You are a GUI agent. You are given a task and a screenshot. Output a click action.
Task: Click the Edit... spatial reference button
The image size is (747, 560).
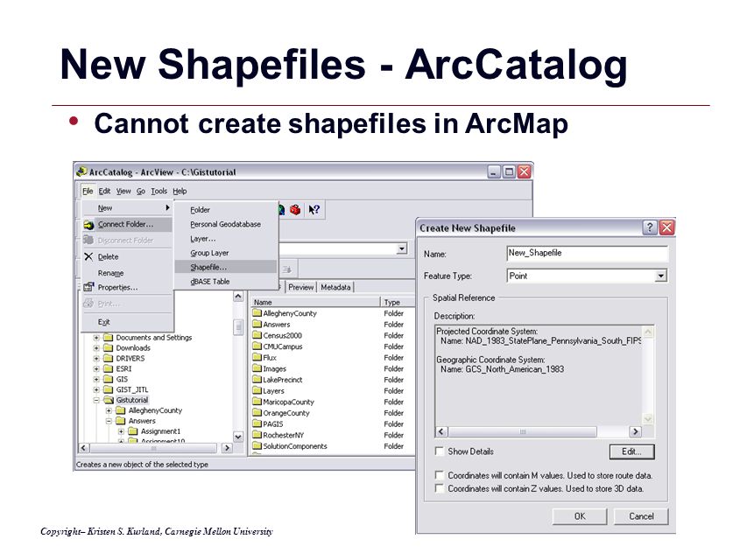[631, 451]
